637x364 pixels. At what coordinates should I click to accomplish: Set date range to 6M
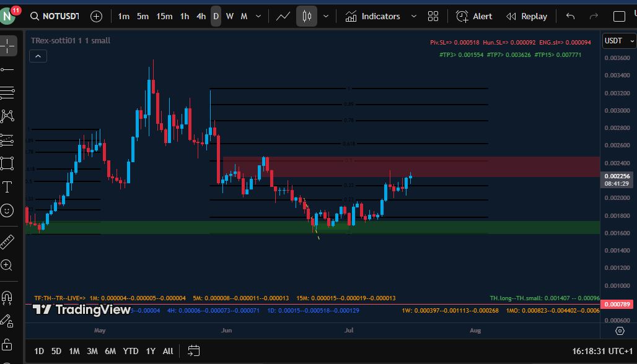coord(110,351)
